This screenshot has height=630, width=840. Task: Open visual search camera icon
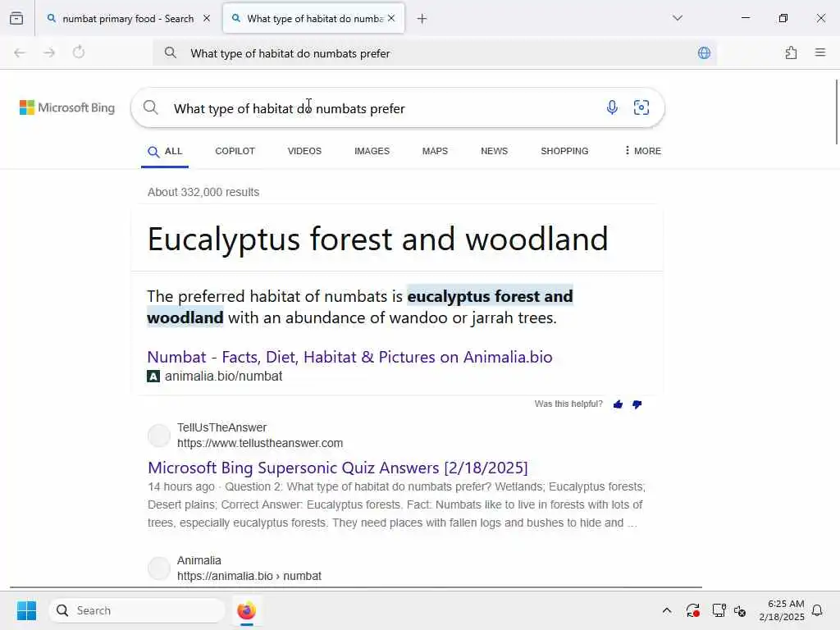click(641, 107)
